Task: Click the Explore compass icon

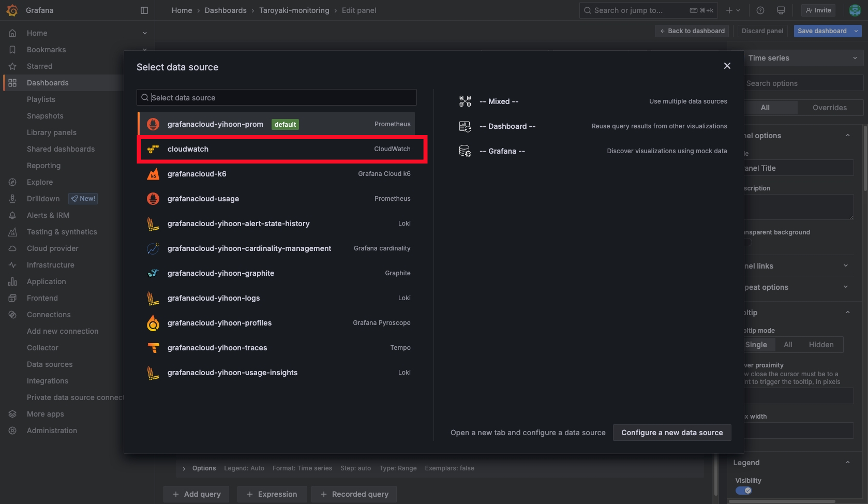Action: (12, 182)
